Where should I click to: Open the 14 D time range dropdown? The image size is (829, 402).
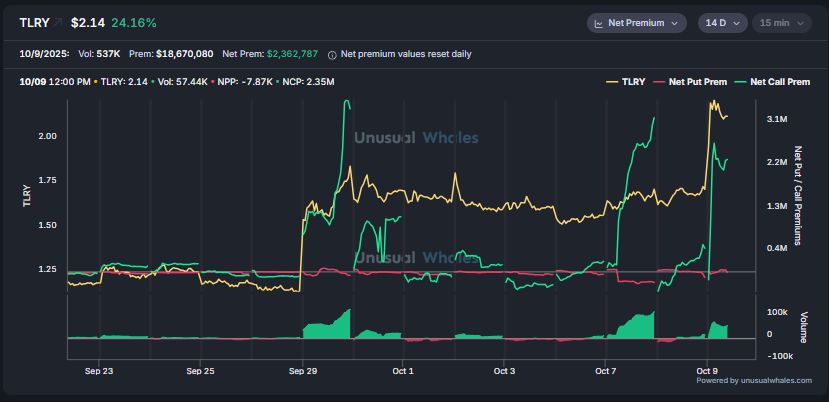tap(720, 22)
